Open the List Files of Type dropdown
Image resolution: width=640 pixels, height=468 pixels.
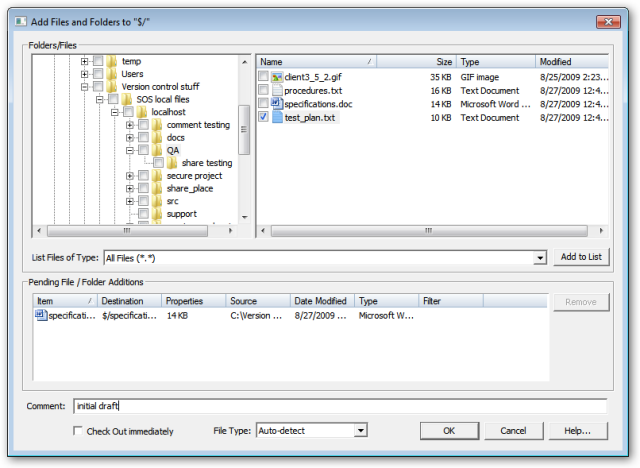[x=540, y=258]
